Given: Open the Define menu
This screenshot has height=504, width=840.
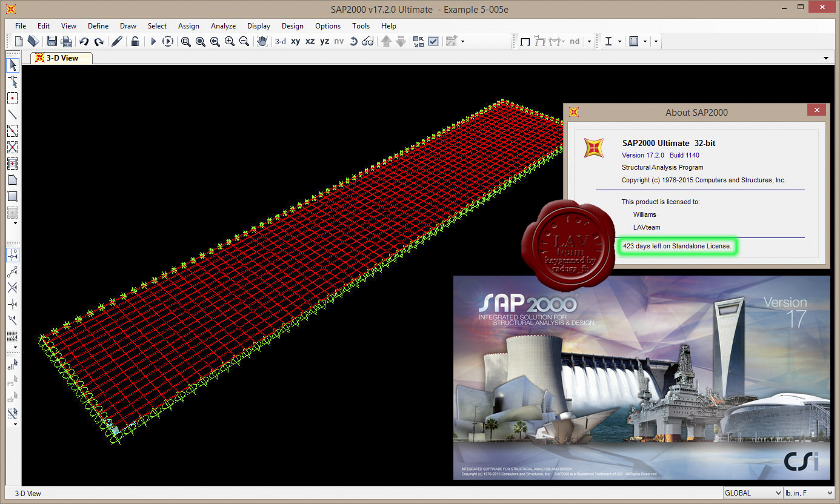Looking at the screenshot, I should click(98, 26).
